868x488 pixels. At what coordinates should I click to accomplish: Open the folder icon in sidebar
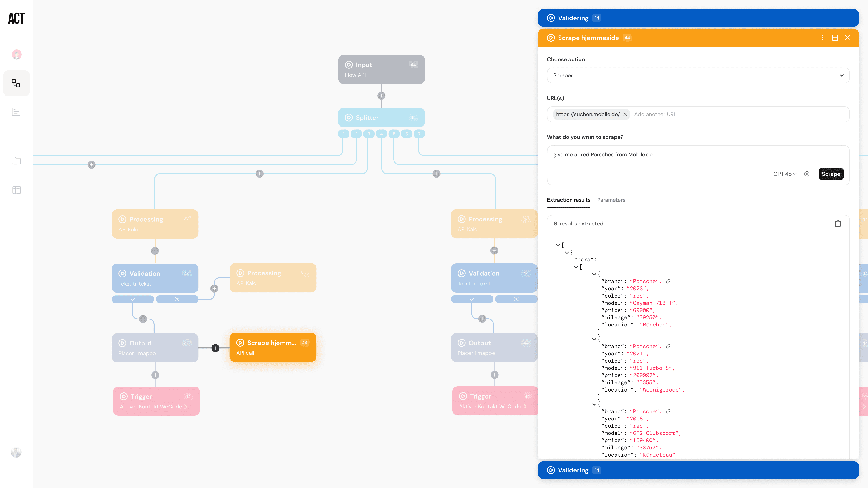pos(16,160)
